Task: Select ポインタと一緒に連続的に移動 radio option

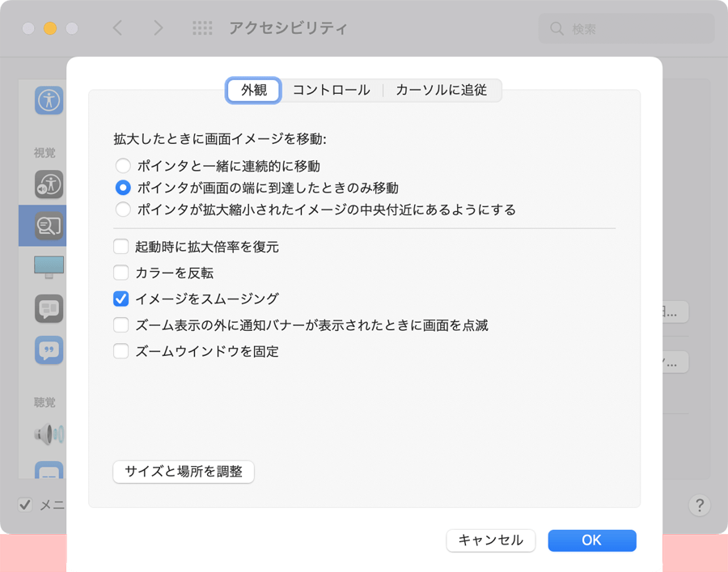Action: pyautogui.click(x=123, y=166)
